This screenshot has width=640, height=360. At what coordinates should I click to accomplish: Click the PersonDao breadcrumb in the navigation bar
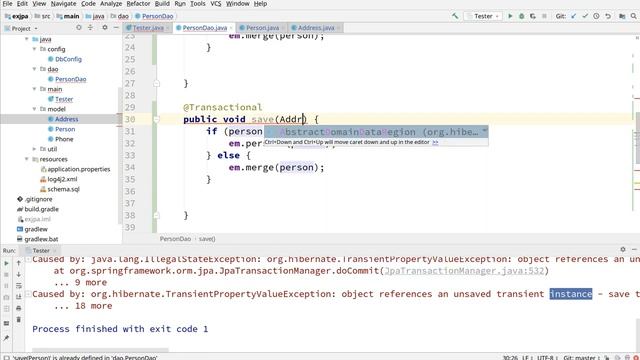154,16
